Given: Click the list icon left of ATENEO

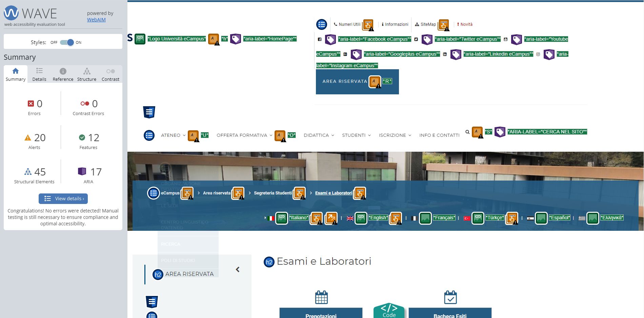Looking at the screenshot, I should (x=149, y=135).
